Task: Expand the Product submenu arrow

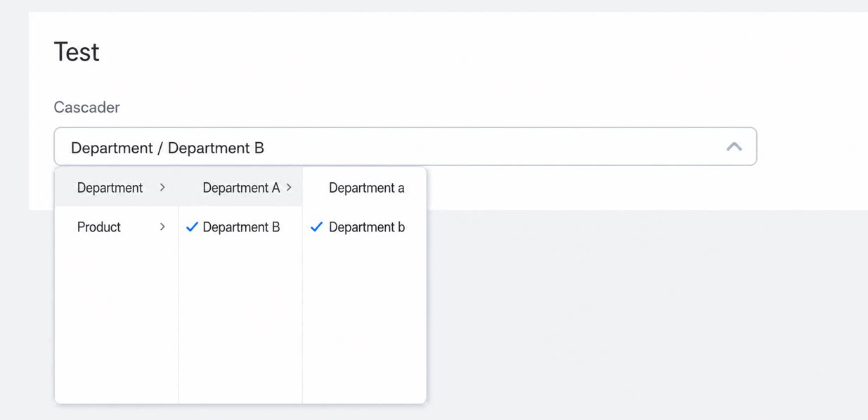Action: coord(162,227)
